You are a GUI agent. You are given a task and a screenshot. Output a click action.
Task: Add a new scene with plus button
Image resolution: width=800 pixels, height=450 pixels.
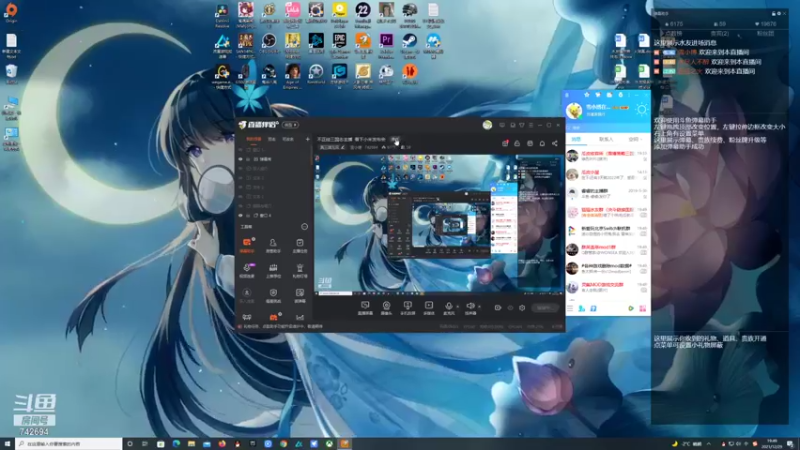point(307,139)
